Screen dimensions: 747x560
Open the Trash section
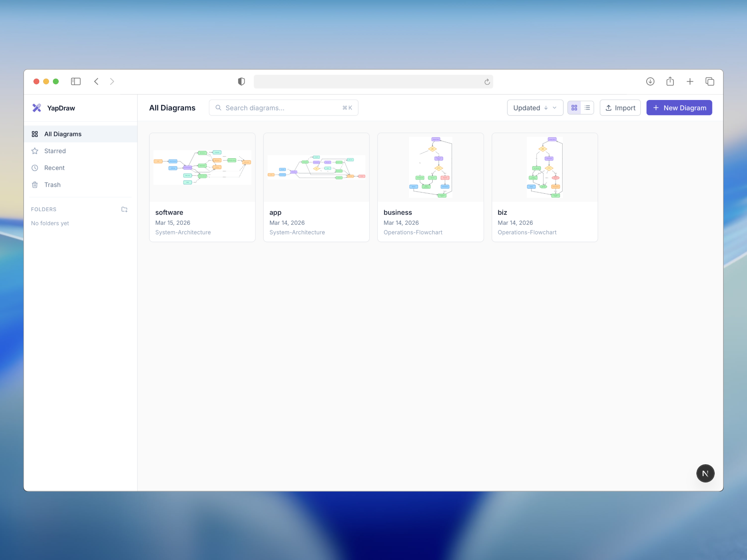[52, 185]
